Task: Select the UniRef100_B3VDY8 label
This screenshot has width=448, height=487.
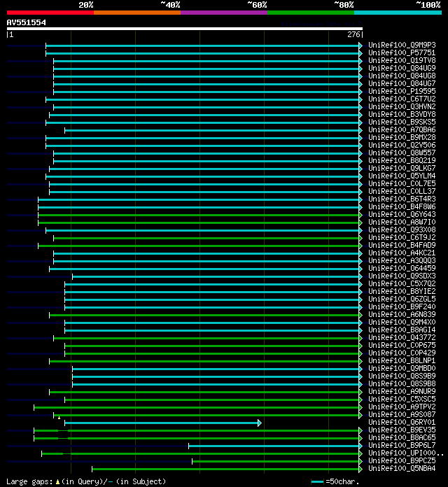Action: [402, 114]
